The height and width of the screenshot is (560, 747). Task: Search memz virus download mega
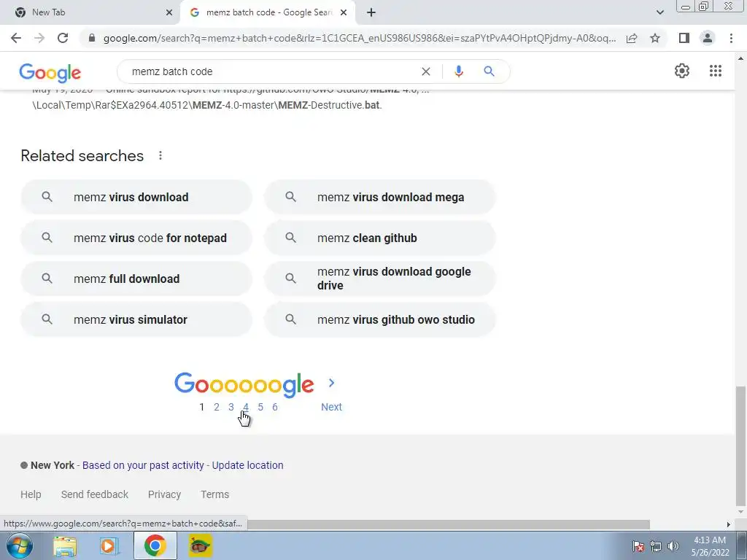click(380, 197)
